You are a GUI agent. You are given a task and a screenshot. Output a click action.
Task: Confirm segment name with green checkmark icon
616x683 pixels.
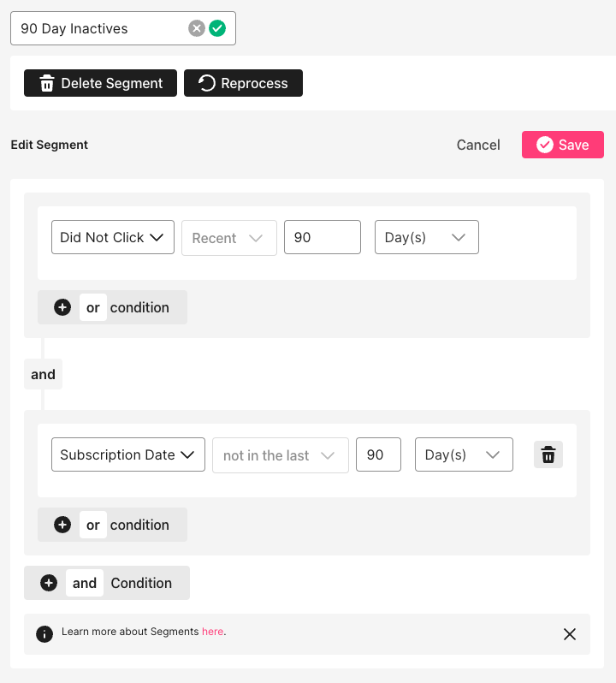(x=217, y=28)
